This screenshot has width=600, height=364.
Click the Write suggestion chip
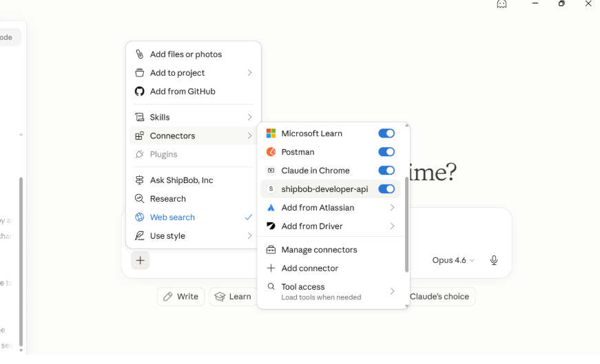tap(180, 297)
